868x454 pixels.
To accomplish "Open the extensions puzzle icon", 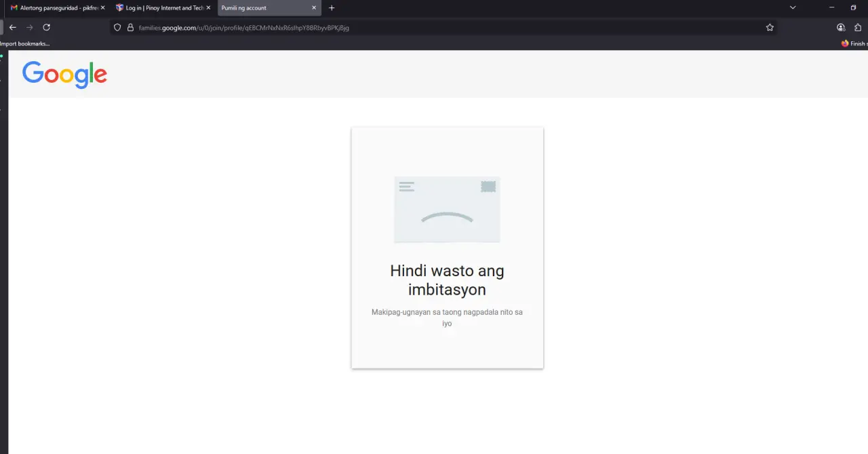I will coord(858,28).
